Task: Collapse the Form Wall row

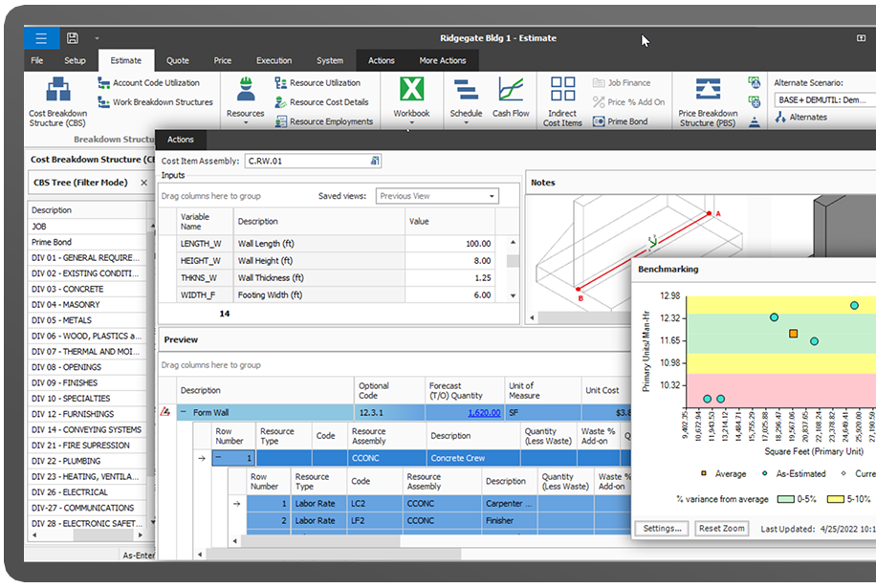Action: (x=183, y=413)
